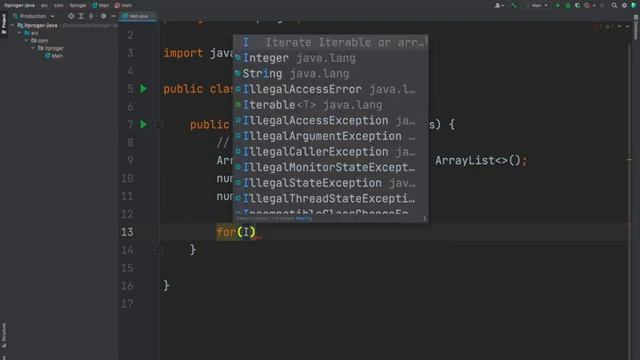Click the fold end marker at line 14
The image size is (640, 360).
click(x=159, y=250)
